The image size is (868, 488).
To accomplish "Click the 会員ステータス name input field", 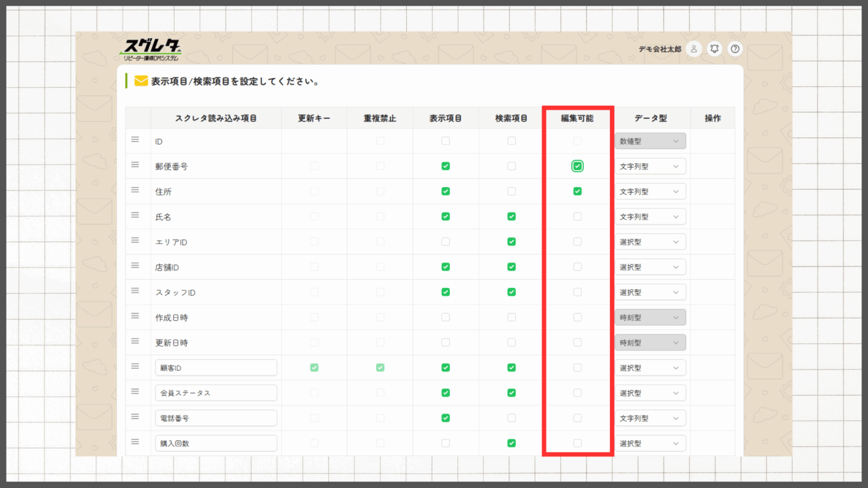I will 216,393.
